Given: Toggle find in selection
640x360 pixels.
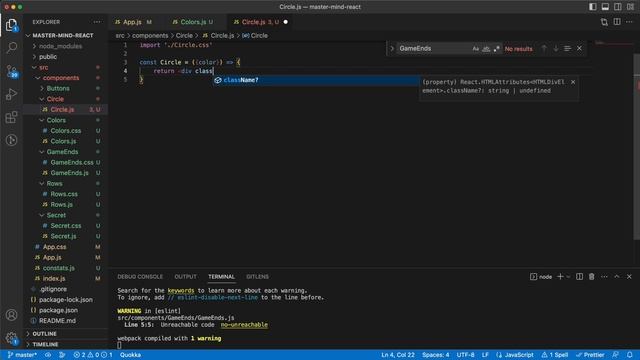Looking at the screenshot, I should (x=567, y=49).
